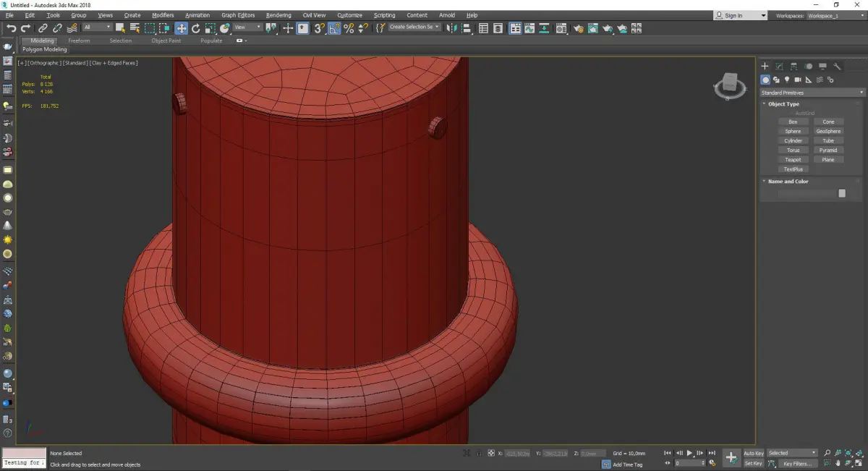868x471 pixels.
Task: Open the Standard Primitives dropdown
Action: point(812,93)
